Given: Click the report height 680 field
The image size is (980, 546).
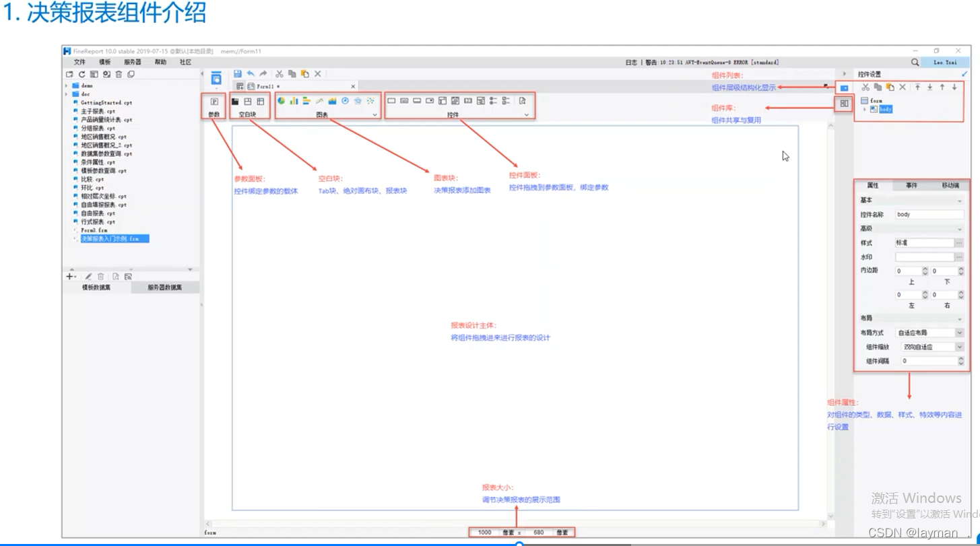Looking at the screenshot, I should (539, 533).
